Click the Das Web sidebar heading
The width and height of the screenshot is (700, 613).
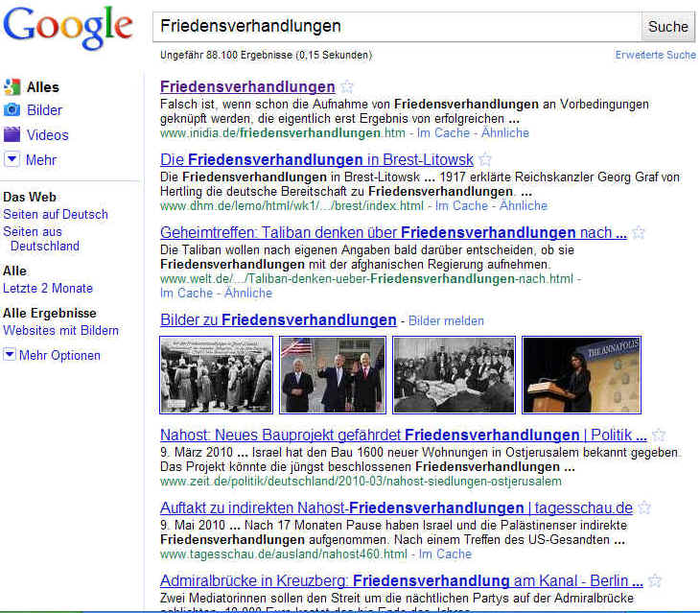[30, 197]
